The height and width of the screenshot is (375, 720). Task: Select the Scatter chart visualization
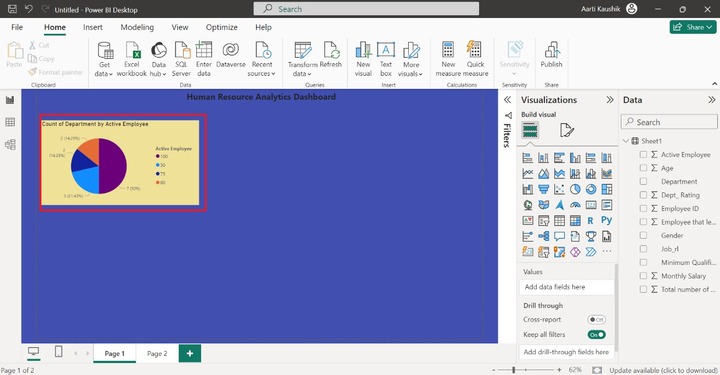coord(559,189)
